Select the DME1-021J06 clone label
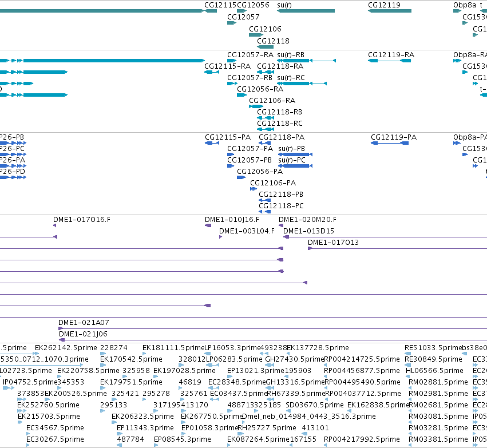 [x=83, y=334]
